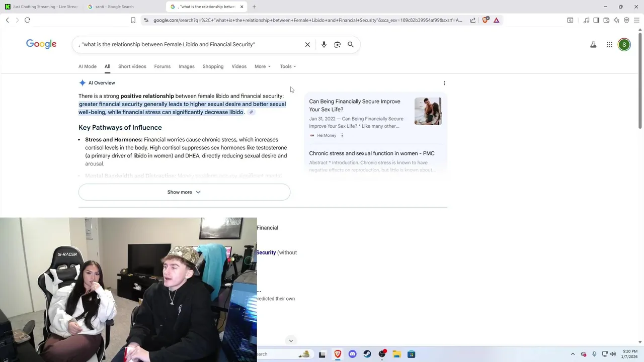Open Discord from the taskbar
This screenshot has width=644, height=362.
(352, 354)
